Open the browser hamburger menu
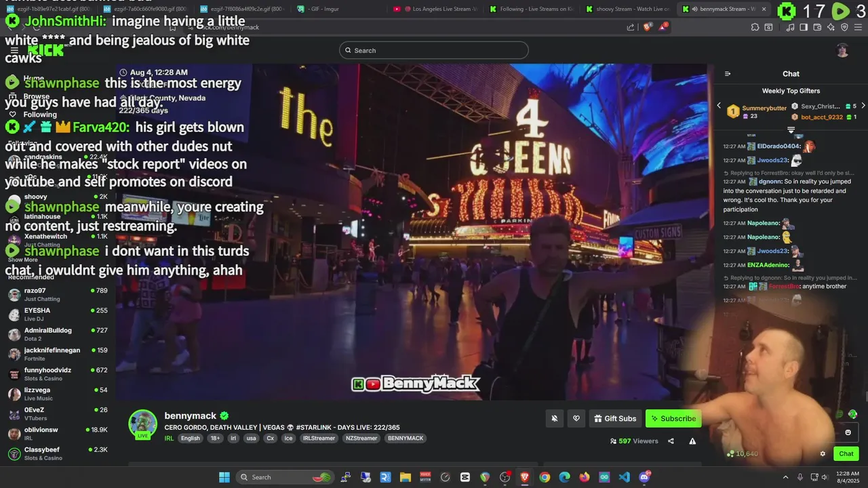Viewport: 868px width, 488px height. click(858, 27)
